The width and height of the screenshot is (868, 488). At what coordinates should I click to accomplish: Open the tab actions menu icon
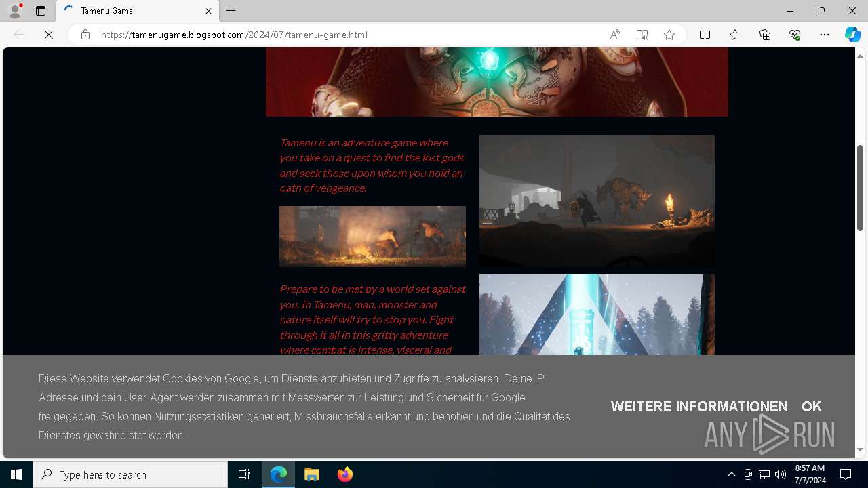tap(41, 11)
